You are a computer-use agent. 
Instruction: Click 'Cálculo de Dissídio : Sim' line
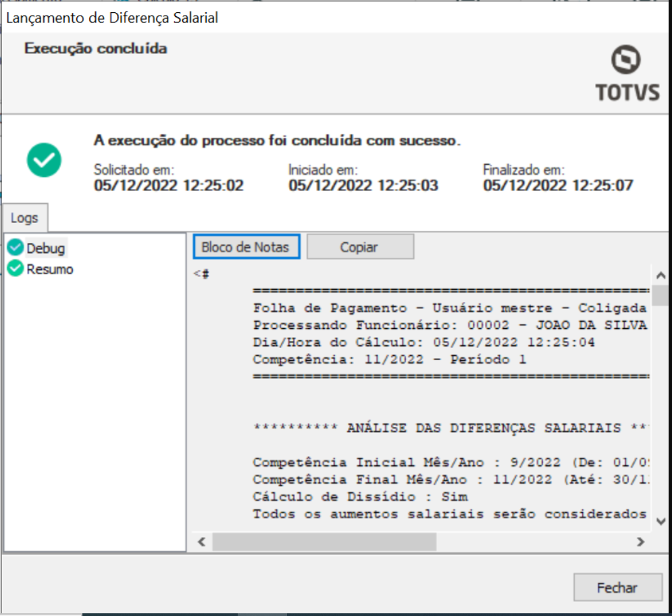(360, 496)
